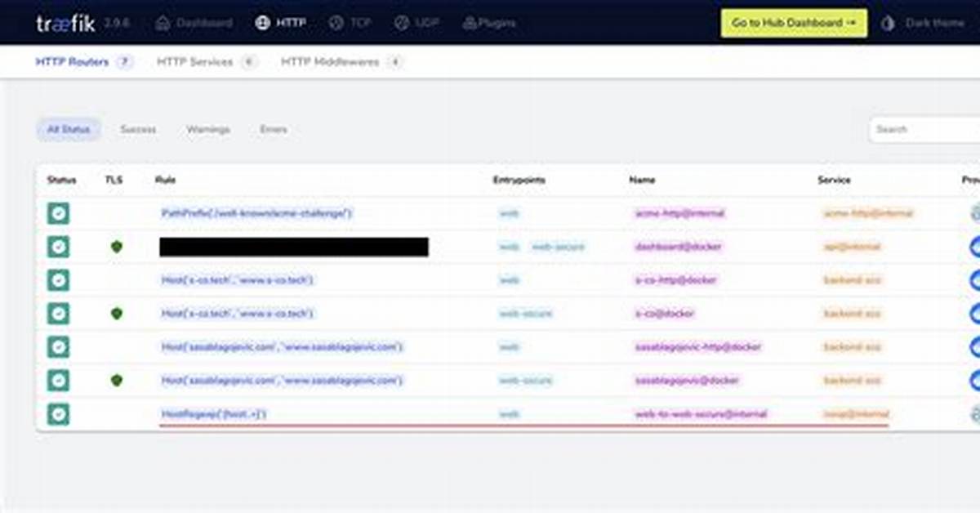
Task: Open the dashboard@docker router name
Action: [678, 247]
